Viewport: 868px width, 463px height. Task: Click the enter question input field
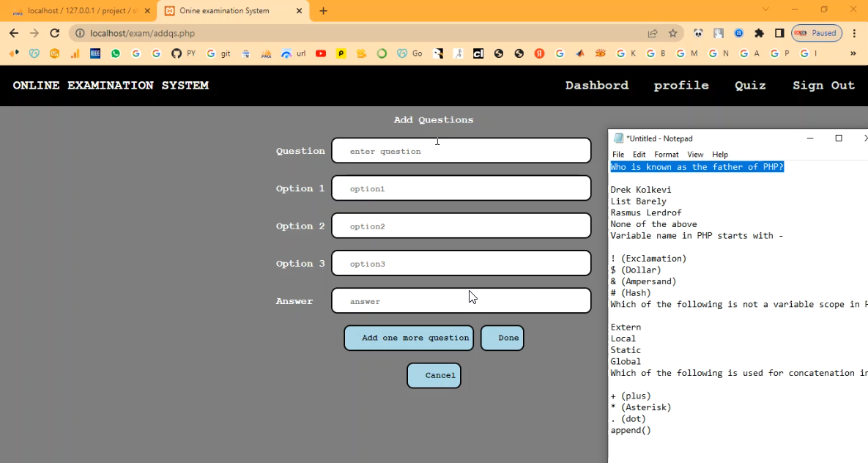[x=461, y=151]
